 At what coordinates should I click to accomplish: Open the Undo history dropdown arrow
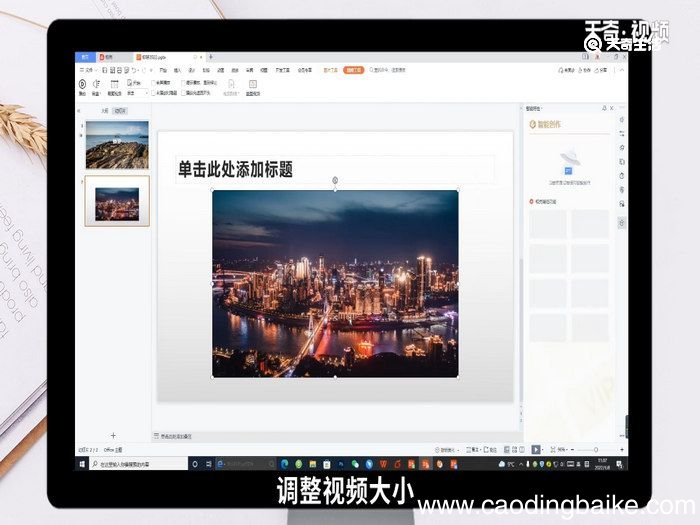pos(138,70)
